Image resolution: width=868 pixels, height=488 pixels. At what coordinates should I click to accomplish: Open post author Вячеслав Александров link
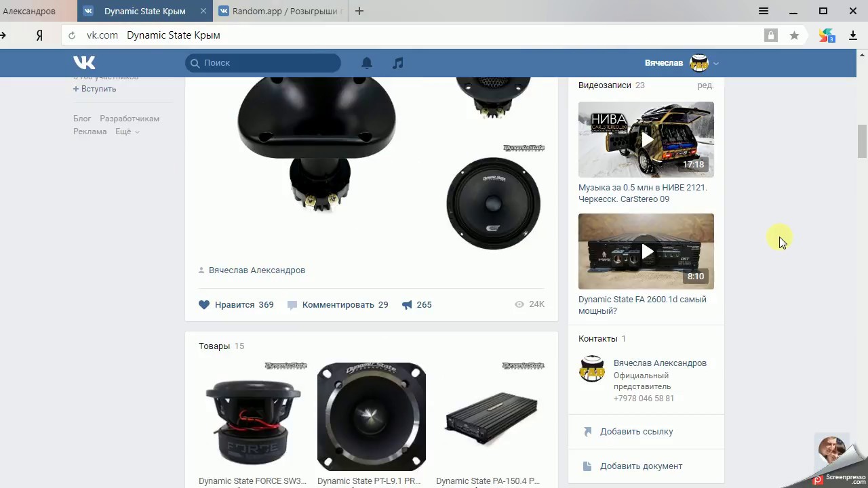tap(257, 270)
